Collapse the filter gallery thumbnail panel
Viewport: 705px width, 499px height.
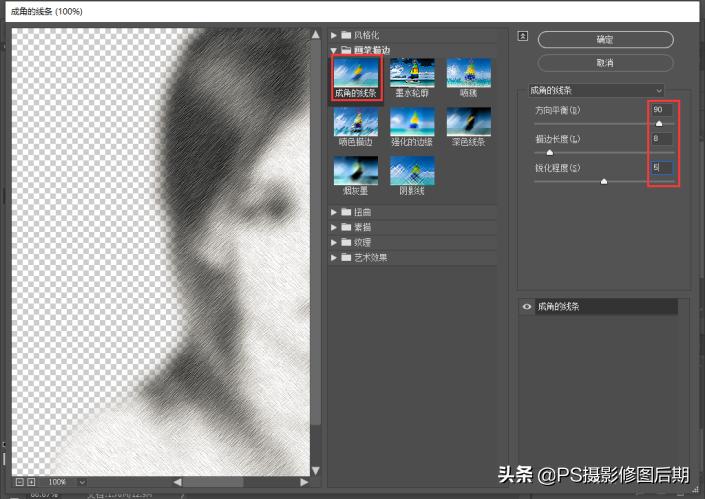[x=522, y=36]
